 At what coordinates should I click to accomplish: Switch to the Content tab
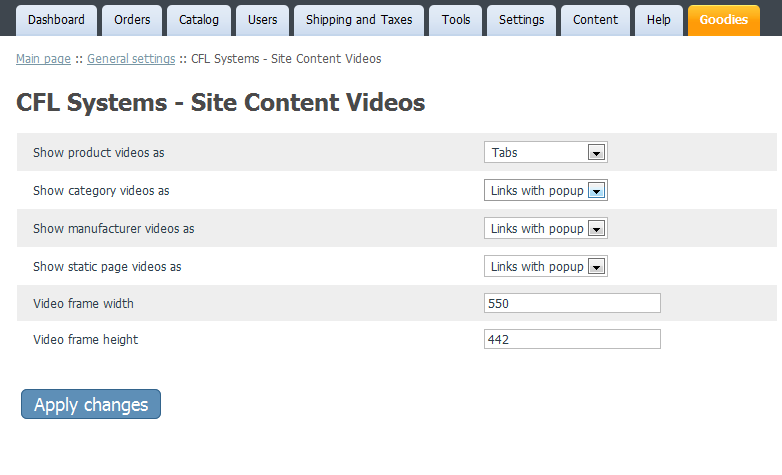[x=595, y=20]
